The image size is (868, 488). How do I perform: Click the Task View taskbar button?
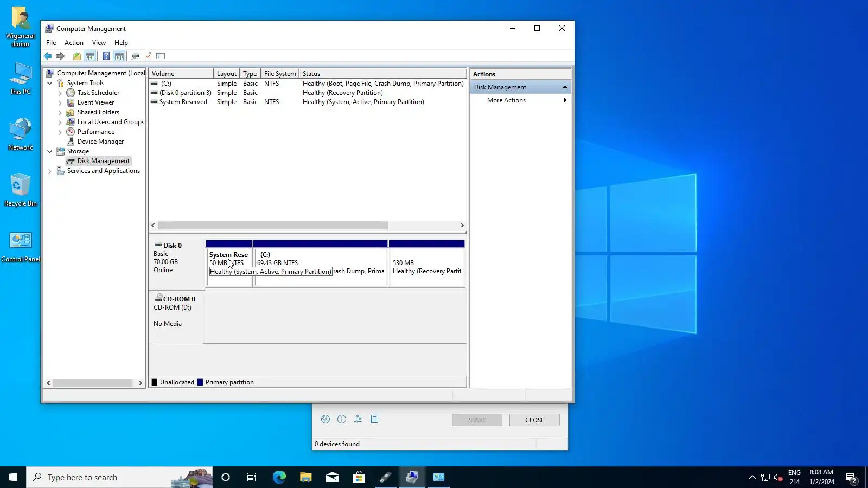point(252,477)
